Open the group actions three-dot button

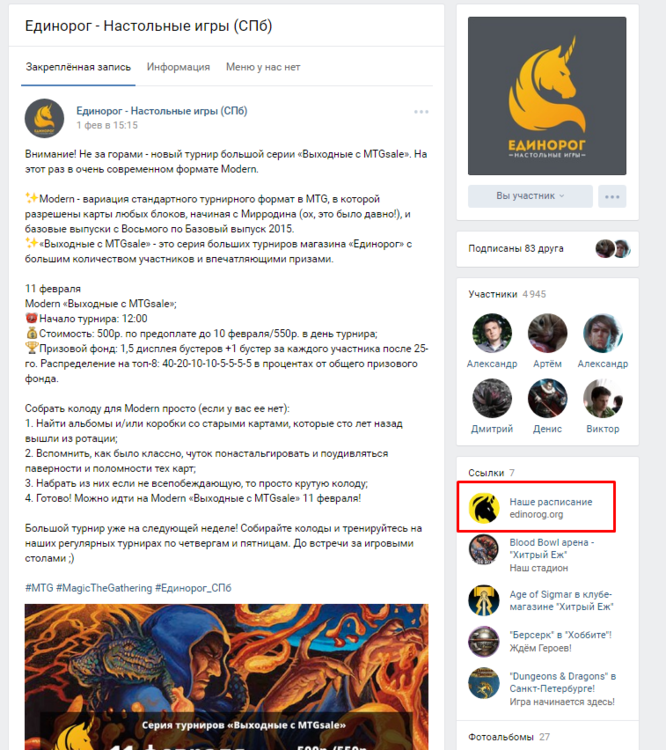(612, 197)
